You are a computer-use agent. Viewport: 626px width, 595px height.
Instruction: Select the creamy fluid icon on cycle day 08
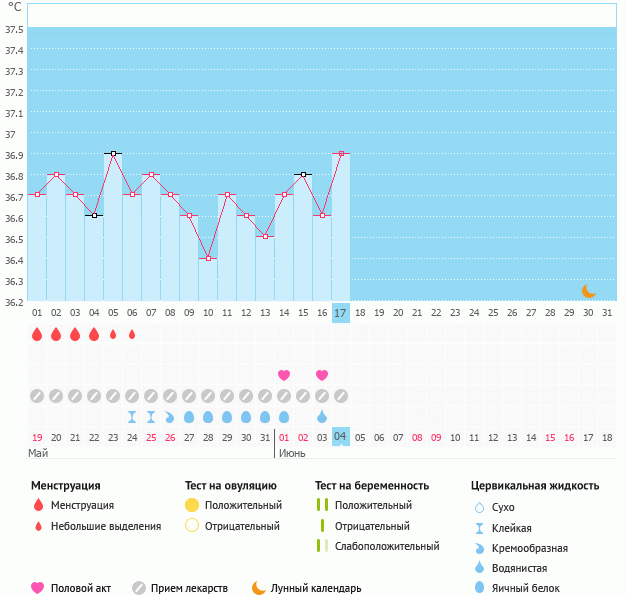tap(170, 416)
